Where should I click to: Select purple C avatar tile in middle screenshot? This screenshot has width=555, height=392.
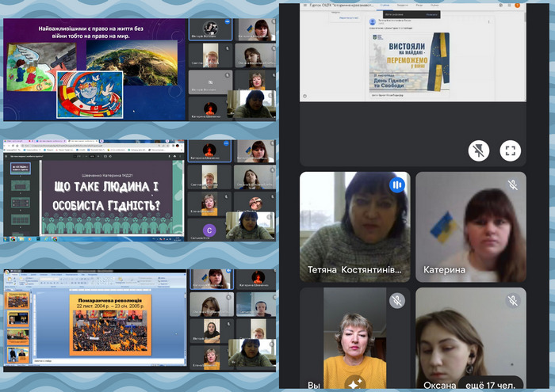[x=209, y=230]
